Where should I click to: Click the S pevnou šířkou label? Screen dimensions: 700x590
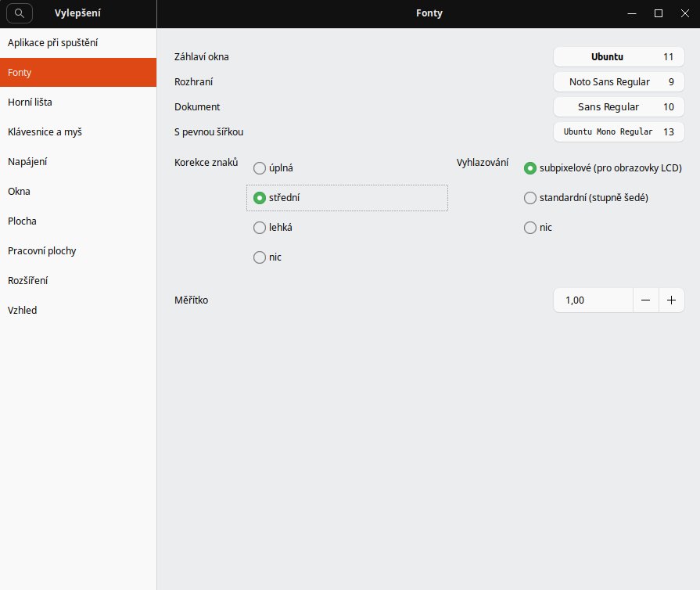[x=209, y=131]
